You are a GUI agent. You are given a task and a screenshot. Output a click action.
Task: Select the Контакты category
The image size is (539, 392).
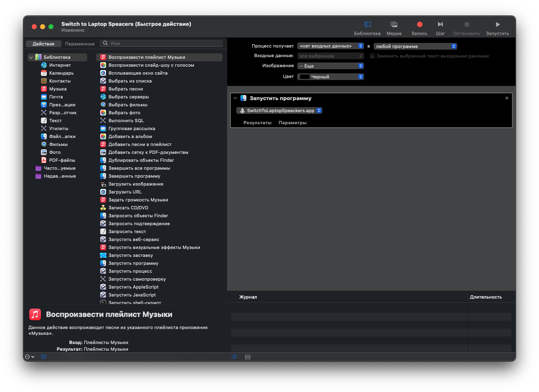pos(60,81)
